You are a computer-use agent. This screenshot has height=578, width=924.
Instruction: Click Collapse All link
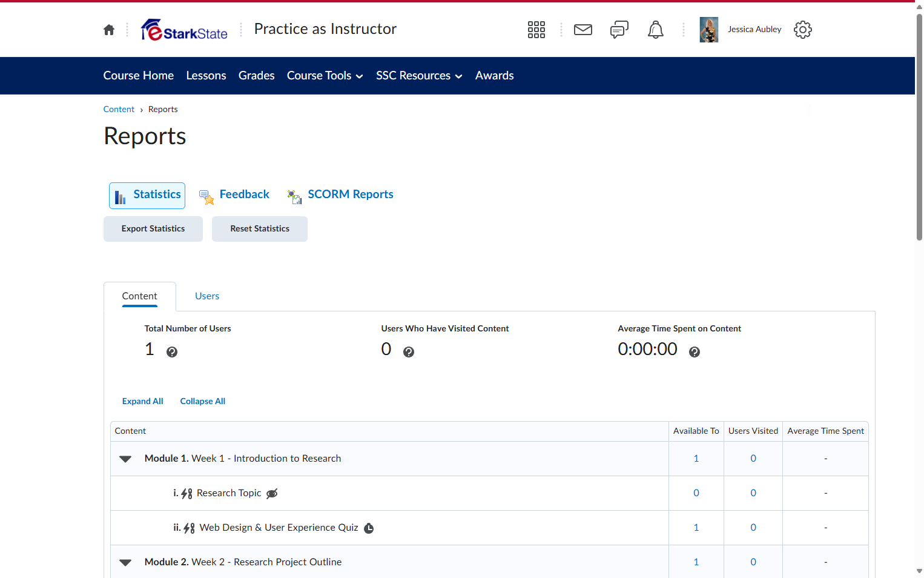tap(203, 402)
